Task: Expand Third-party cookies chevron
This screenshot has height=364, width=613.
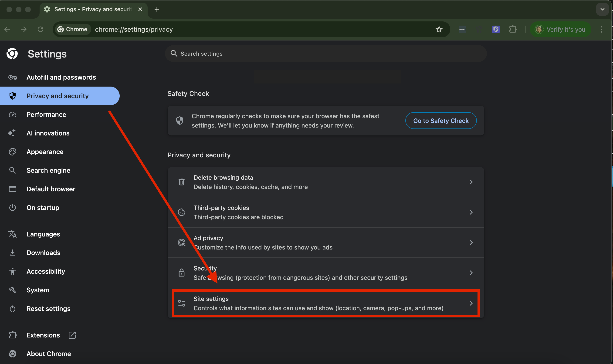Action: [x=471, y=212]
